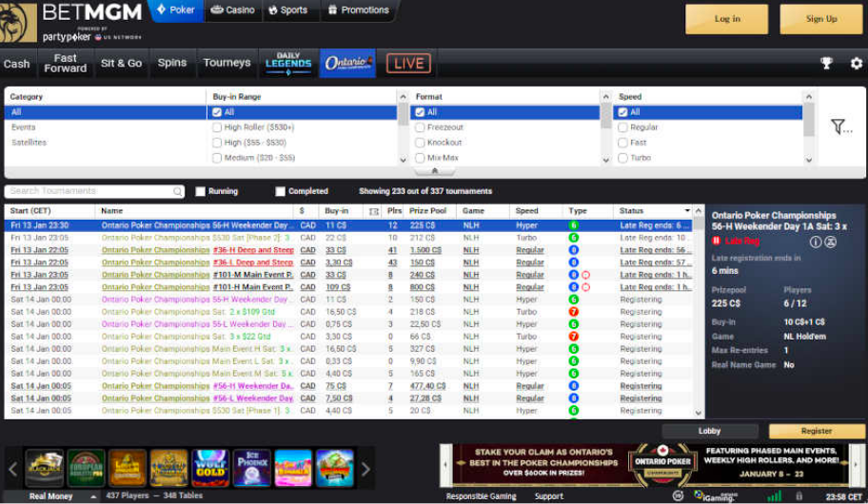
Task: Check the Turbo speed filter
Action: click(624, 158)
